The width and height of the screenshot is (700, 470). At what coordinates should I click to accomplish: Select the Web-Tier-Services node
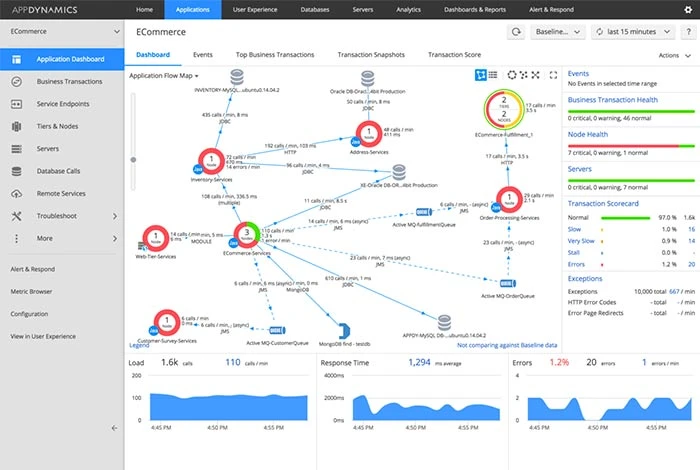point(155,238)
